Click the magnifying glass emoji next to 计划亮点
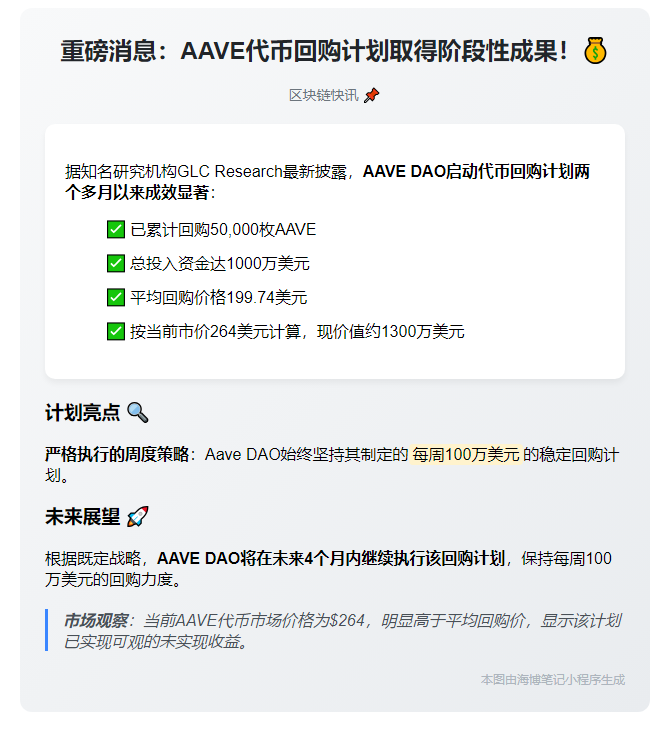Screen dimensions: 670x744 (138, 412)
